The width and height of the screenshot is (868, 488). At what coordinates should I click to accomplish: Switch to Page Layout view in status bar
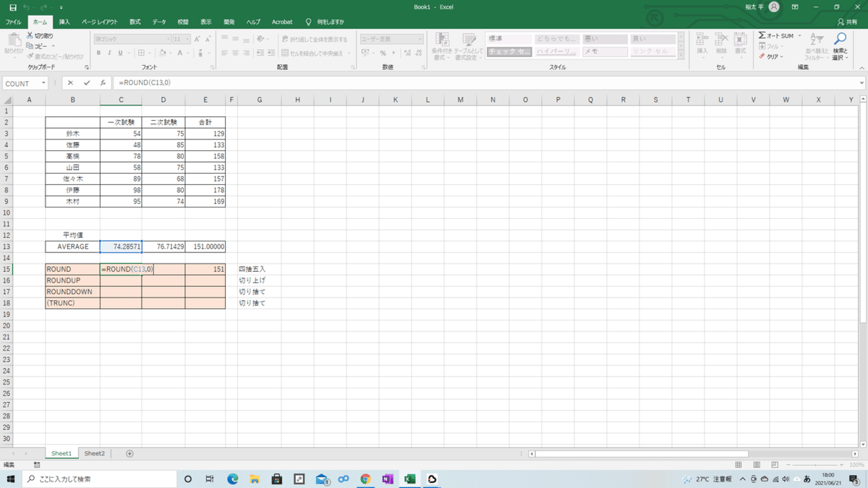pyautogui.click(x=755, y=464)
